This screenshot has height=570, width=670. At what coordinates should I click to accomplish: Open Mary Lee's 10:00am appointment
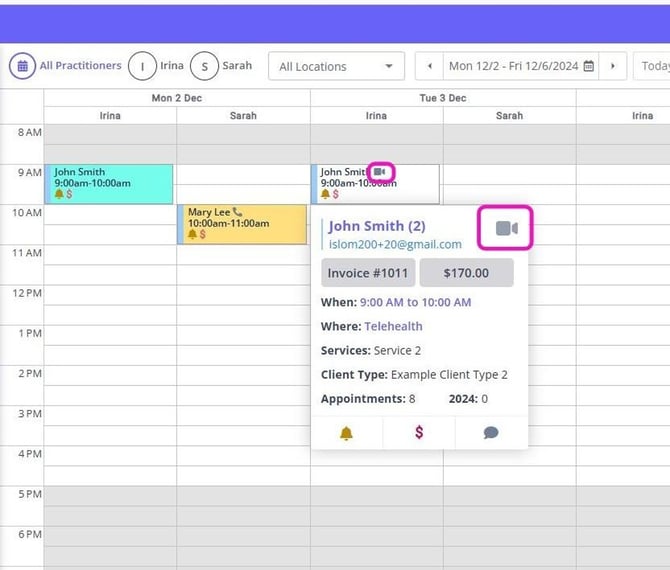point(242,224)
